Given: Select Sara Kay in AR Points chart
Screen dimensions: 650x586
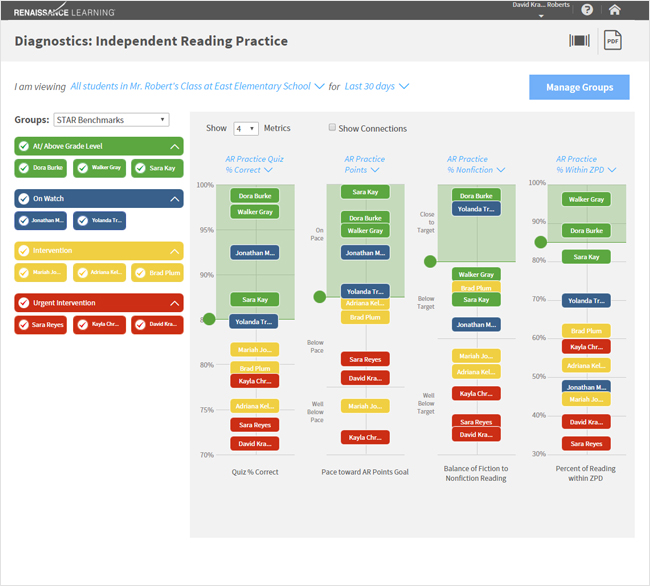Looking at the screenshot, I should tap(365, 192).
